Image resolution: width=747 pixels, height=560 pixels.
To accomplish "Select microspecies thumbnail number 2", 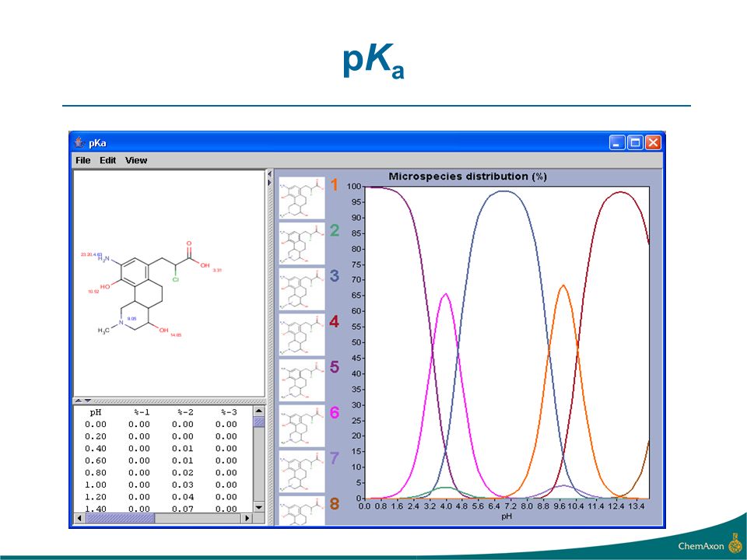I will (x=302, y=243).
